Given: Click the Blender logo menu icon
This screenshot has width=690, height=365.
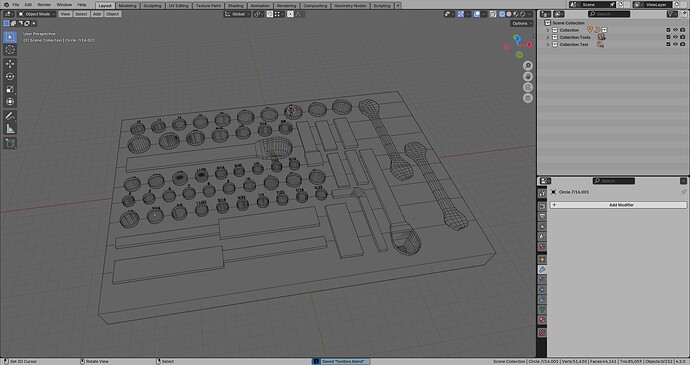Looking at the screenshot, I should (6, 4).
